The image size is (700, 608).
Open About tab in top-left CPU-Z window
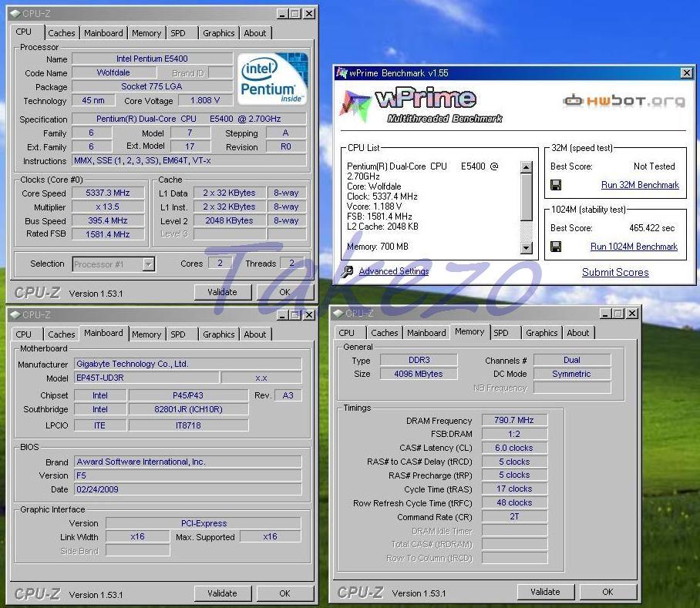pyautogui.click(x=255, y=33)
